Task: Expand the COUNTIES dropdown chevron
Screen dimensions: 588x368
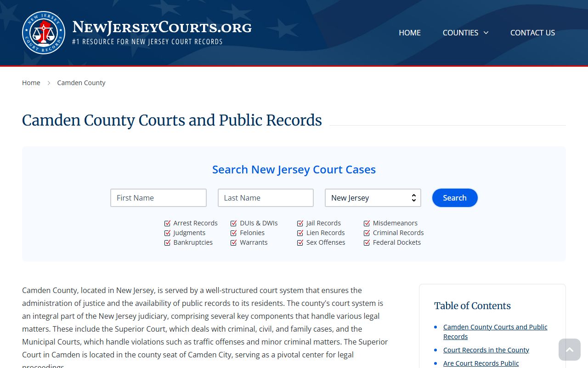Action: (x=486, y=33)
